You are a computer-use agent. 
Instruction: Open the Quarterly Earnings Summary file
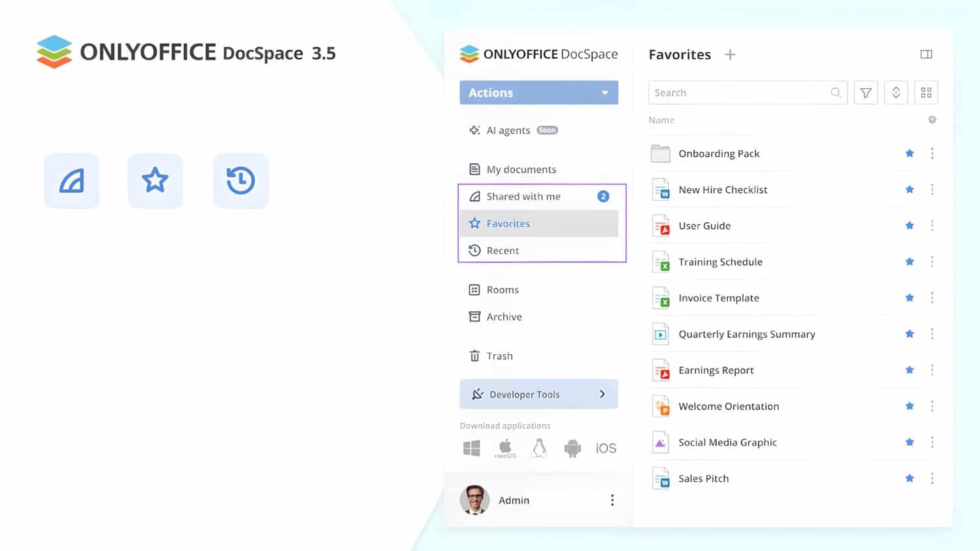coord(747,334)
